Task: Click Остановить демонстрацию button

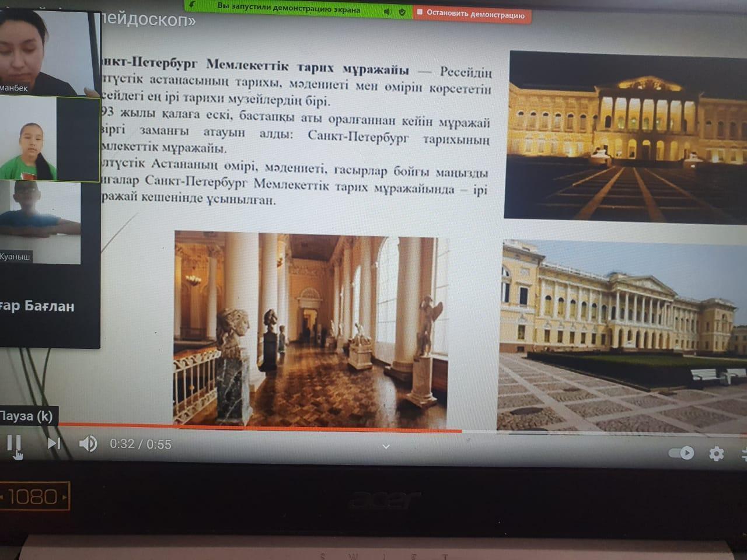Action: [472, 13]
